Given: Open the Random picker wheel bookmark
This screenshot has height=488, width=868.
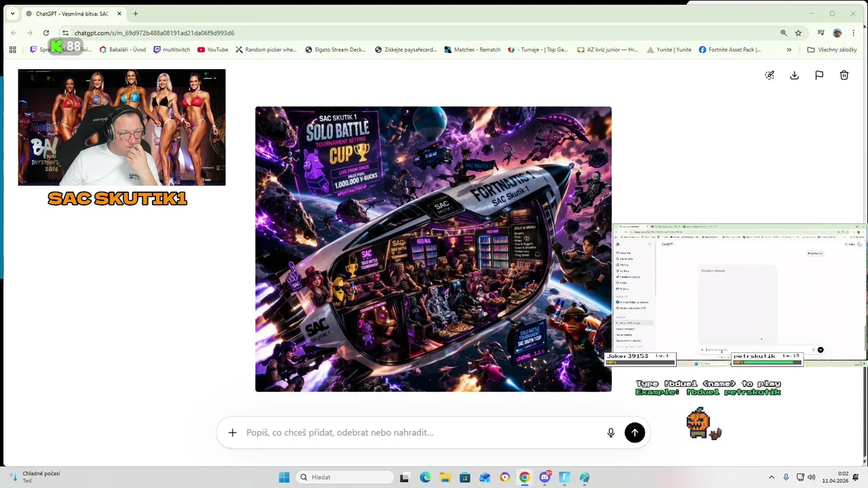Looking at the screenshot, I should [x=267, y=49].
